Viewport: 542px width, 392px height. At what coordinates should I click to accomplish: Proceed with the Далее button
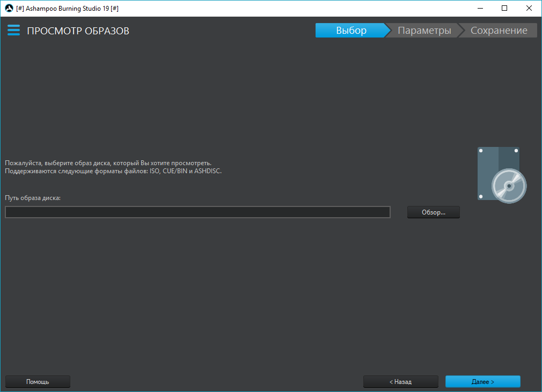coord(482,382)
